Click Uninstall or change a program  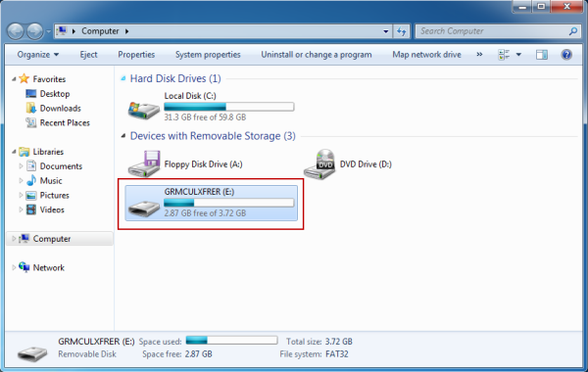click(x=317, y=55)
